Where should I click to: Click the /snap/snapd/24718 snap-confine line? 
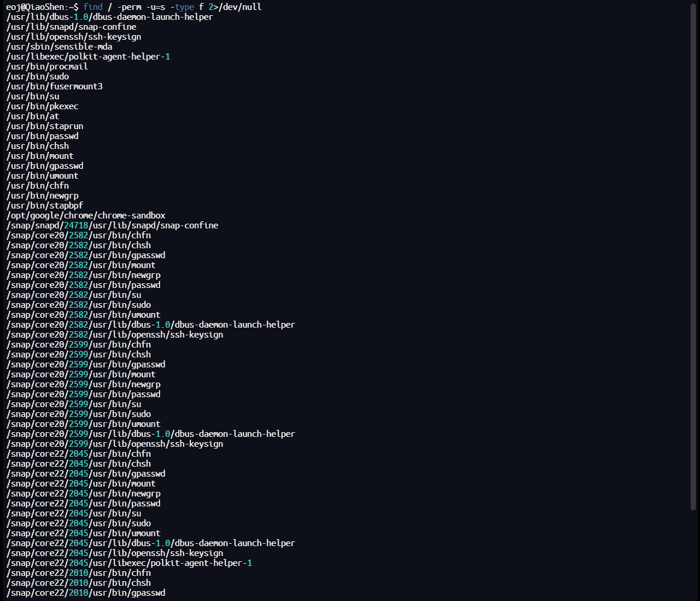tap(112, 225)
